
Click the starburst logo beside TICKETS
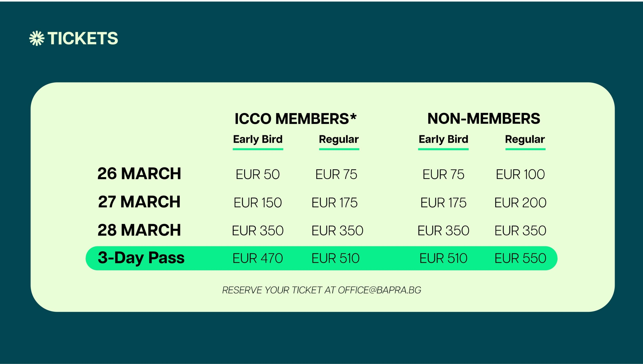pyautogui.click(x=37, y=38)
